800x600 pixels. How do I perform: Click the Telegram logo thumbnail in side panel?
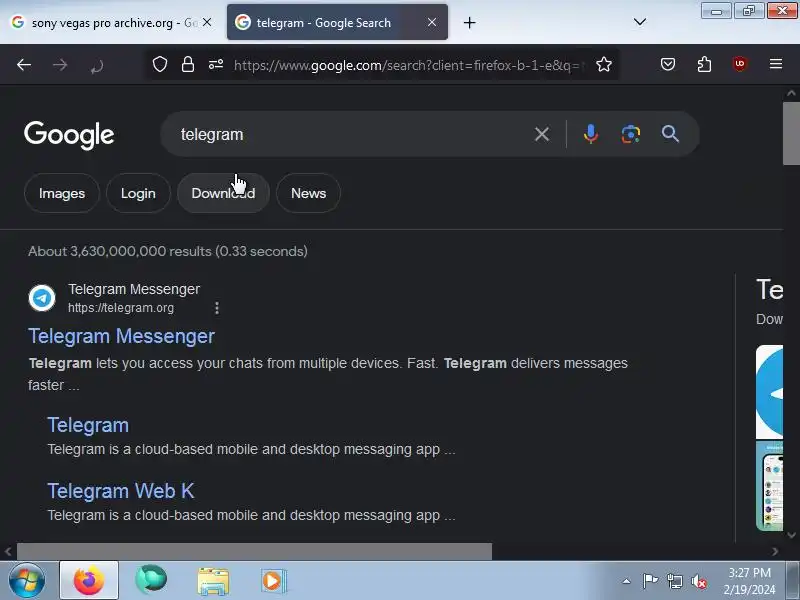click(769, 392)
